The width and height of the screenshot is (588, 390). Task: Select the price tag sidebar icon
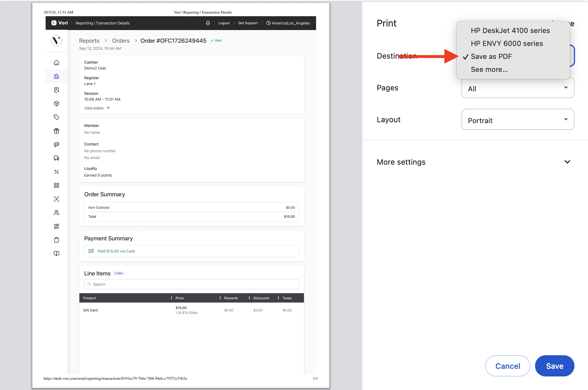[57, 117]
